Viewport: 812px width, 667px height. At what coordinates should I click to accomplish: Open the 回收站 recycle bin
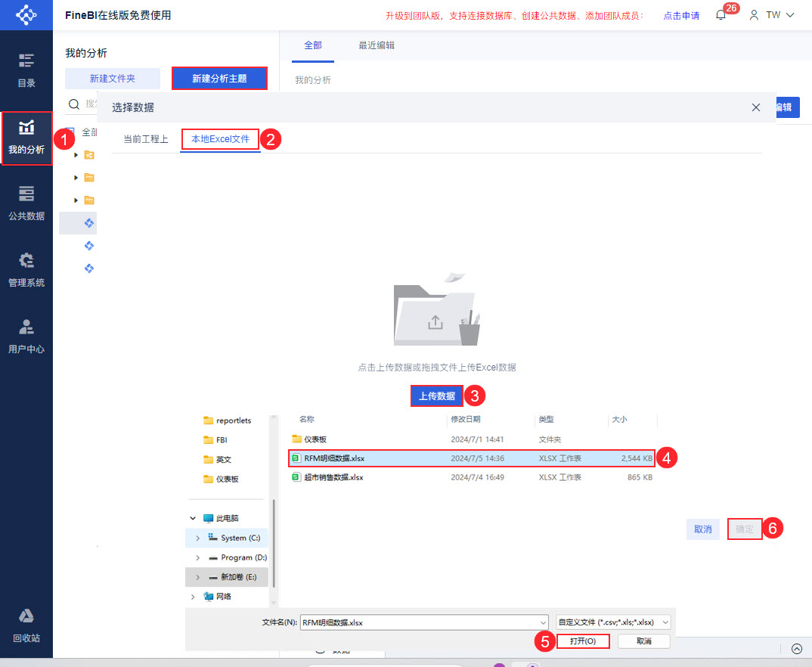tap(26, 625)
